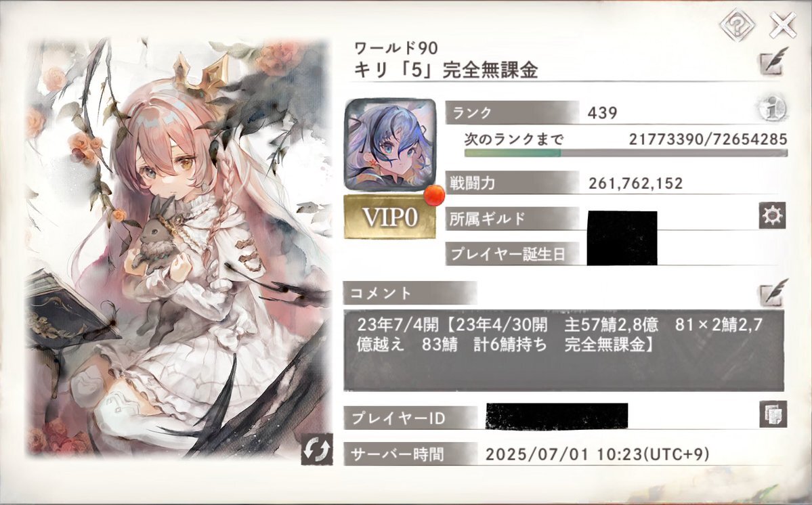
Task: Open the help question mark icon
Action: pos(737,24)
